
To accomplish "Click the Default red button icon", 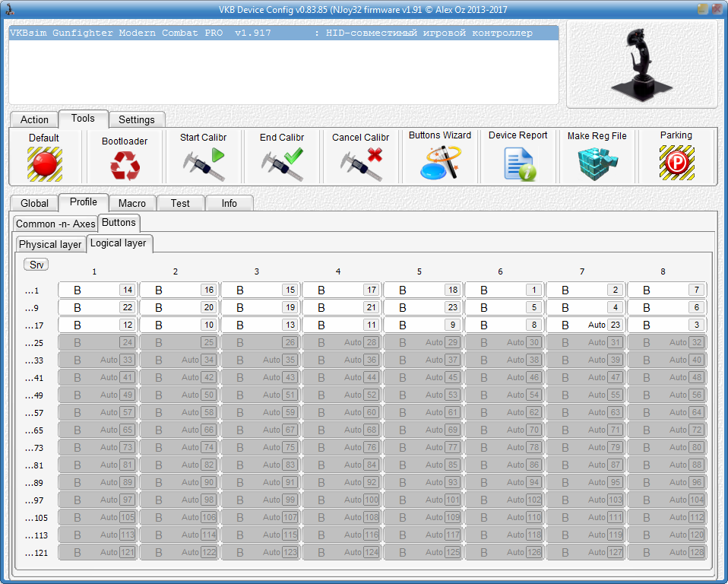I will [45, 164].
